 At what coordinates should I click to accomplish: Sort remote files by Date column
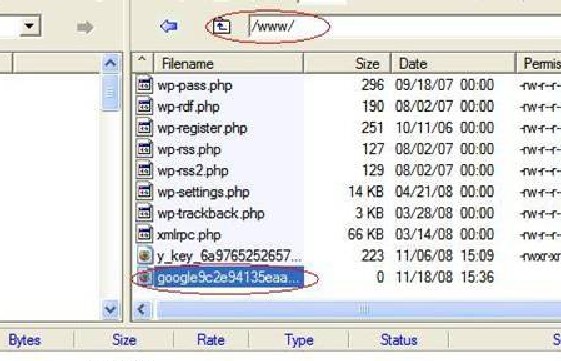(x=454, y=64)
